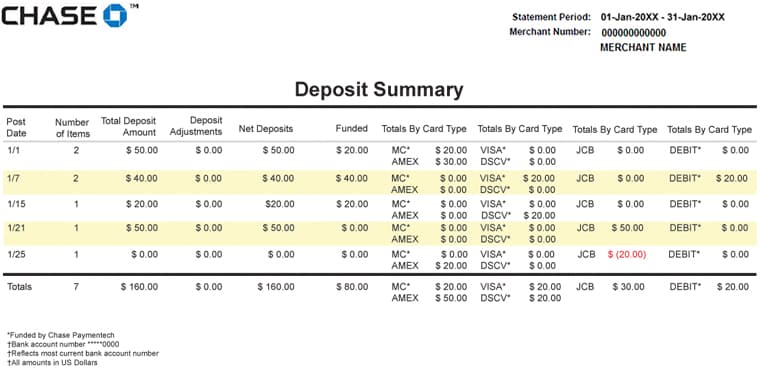Click the Post Date column header

[x=16, y=128]
